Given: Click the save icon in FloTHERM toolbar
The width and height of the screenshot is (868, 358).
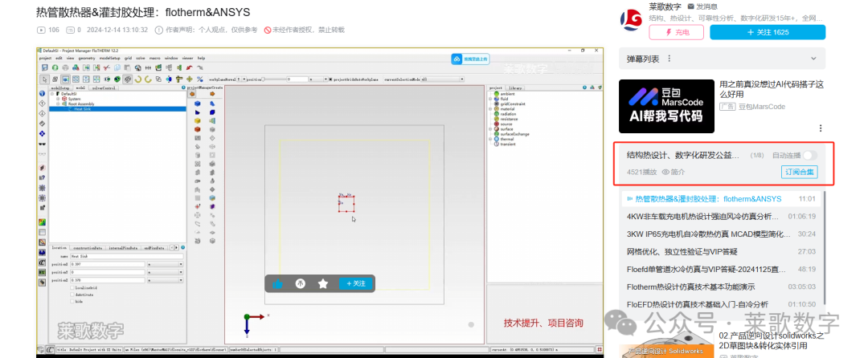Looking at the screenshot, I should tap(45, 67).
